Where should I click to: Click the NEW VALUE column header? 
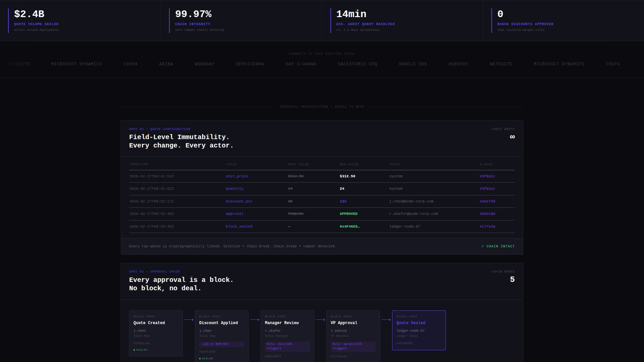coord(349,164)
